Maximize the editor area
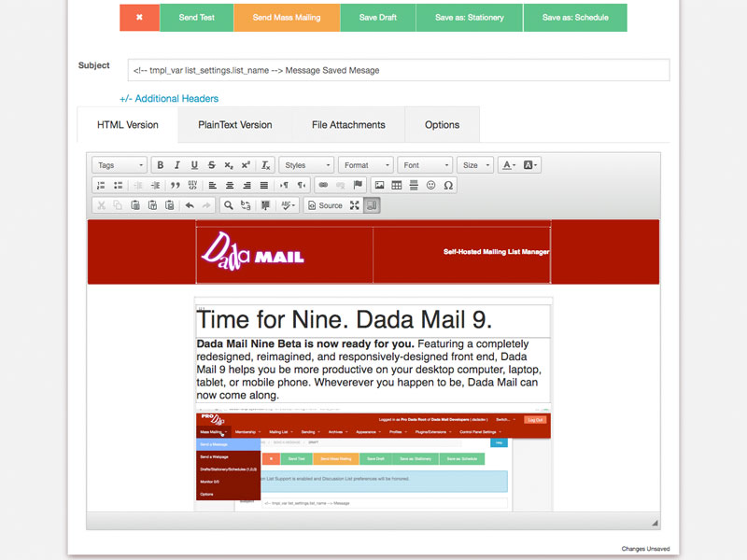 click(x=355, y=205)
